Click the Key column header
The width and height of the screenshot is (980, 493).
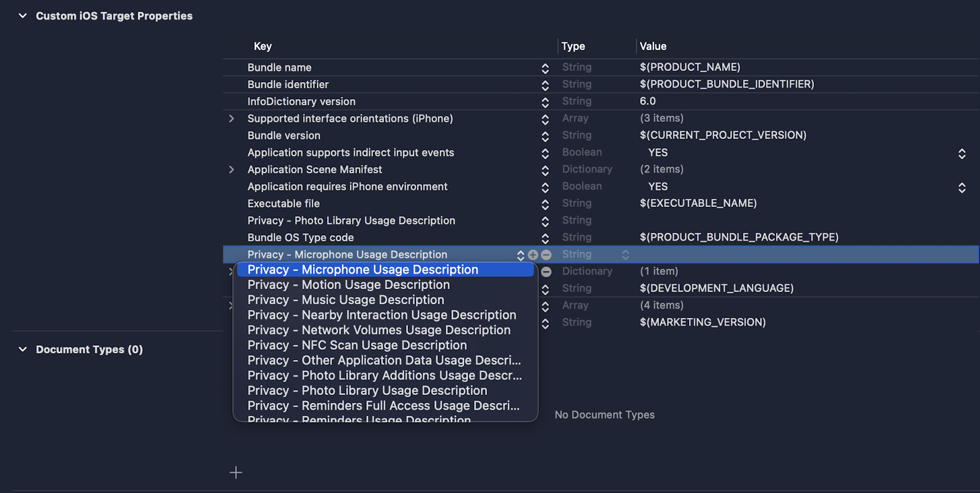click(263, 47)
